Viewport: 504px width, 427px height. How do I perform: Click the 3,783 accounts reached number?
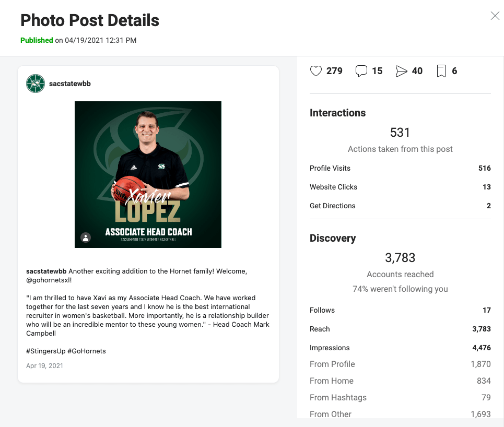coord(400,258)
